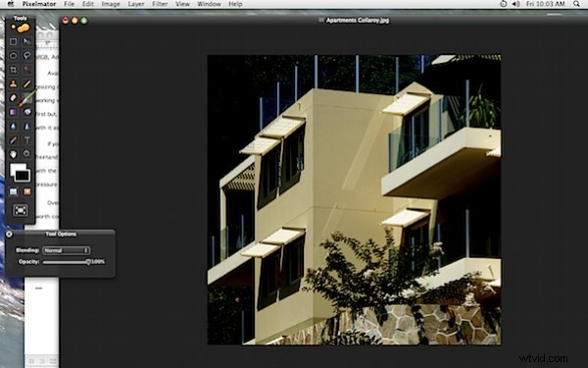Select the Type tool

[27, 140]
